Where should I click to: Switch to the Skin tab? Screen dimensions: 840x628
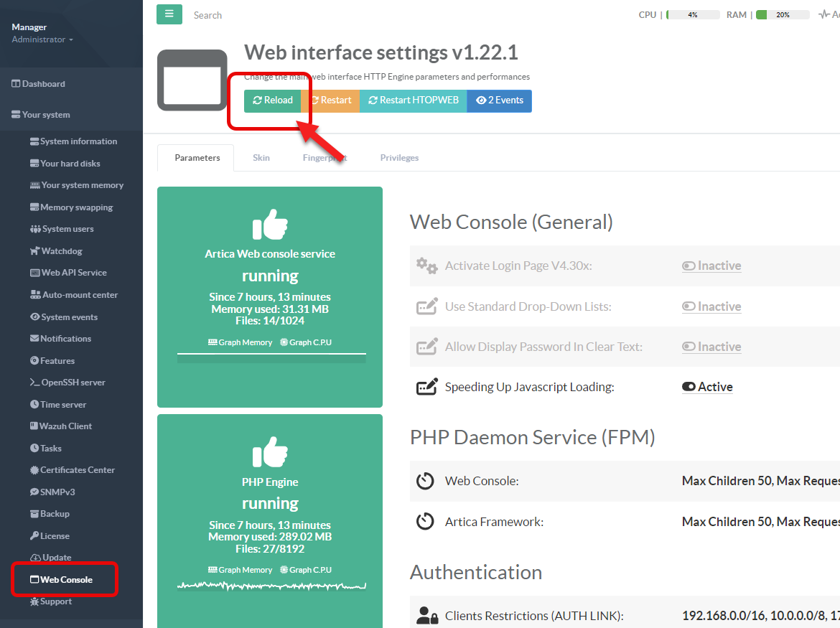[261, 158]
